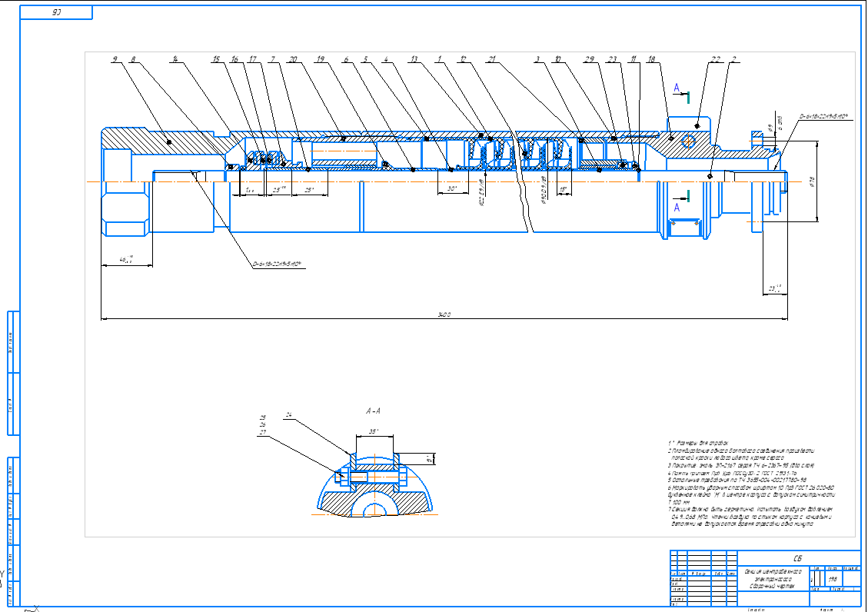The width and height of the screenshot is (868, 612).
Task: Click part callout number 16
Action: pos(234,58)
